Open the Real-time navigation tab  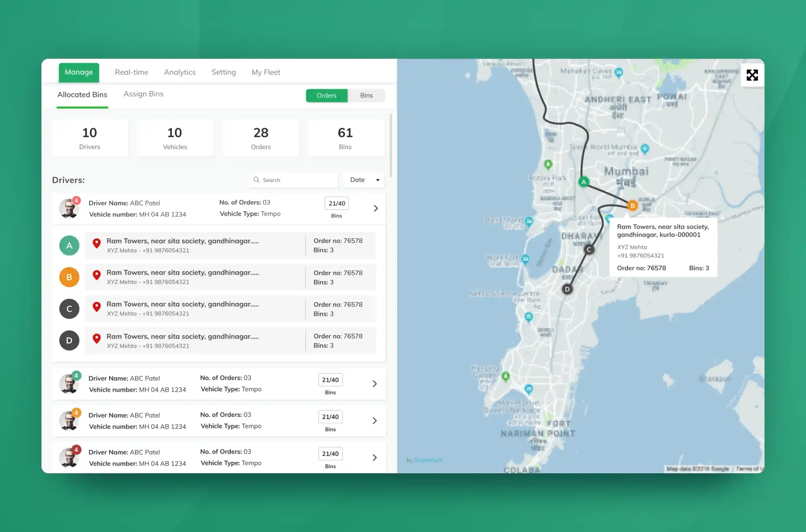[x=131, y=71]
